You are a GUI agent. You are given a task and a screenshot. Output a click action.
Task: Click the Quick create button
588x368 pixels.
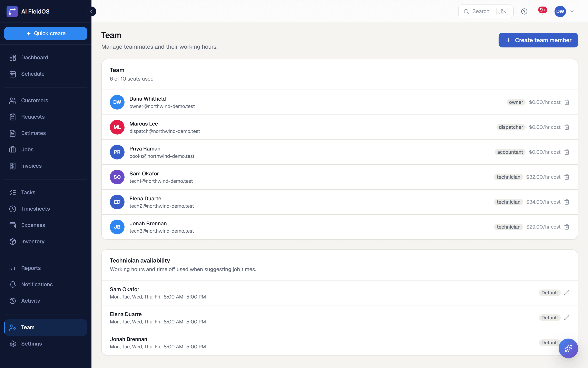[46, 33]
